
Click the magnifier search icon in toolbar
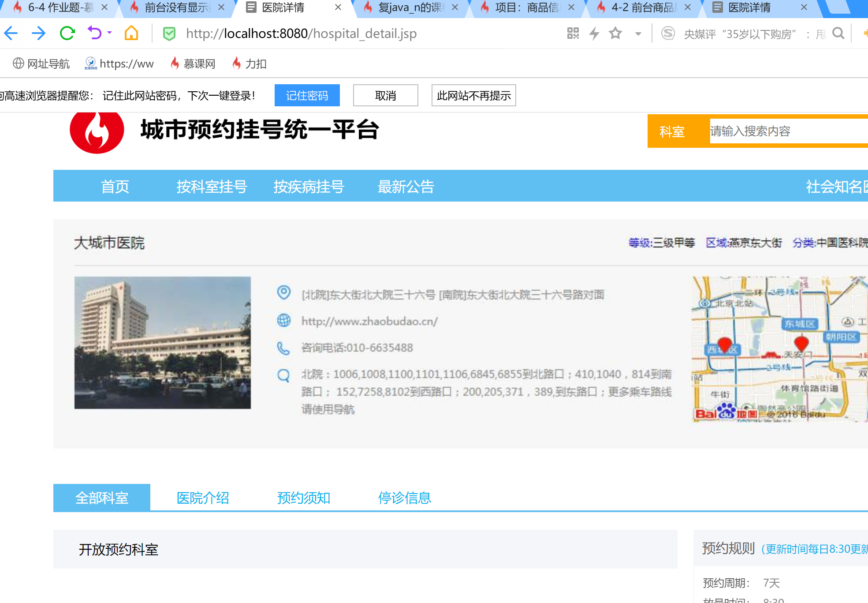(838, 33)
